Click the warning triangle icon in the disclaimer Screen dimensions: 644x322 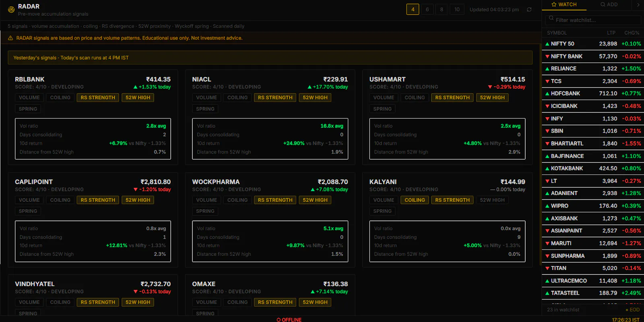pos(10,38)
